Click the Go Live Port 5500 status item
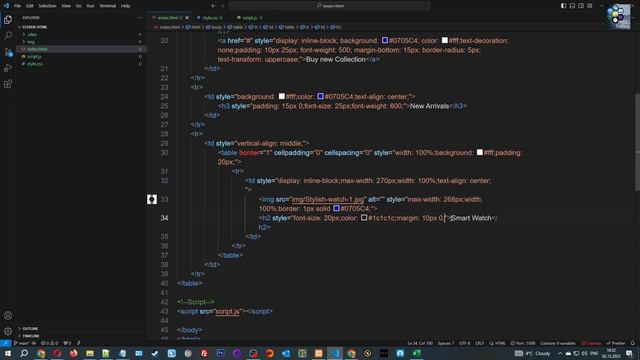Screen dimensions: 640x360 click(x=523, y=343)
